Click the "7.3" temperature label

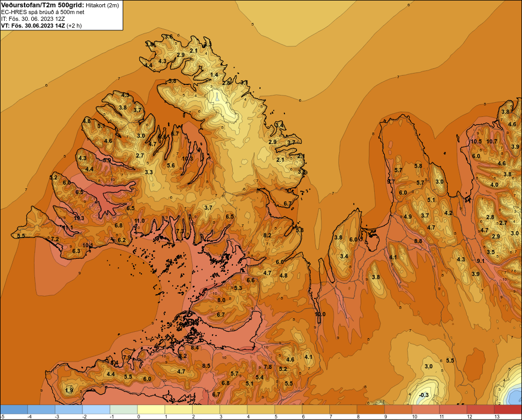tap(180, 231)
